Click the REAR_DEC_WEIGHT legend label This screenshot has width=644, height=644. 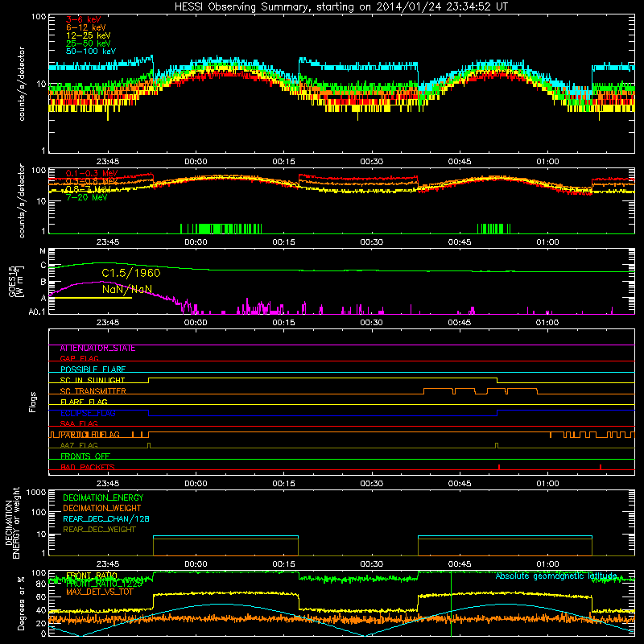click(99, 530)
